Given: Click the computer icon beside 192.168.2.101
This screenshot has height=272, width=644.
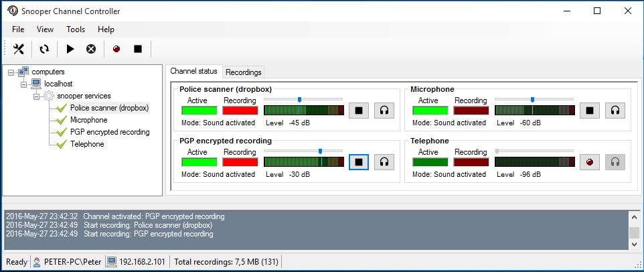Looking at the screenshot, I should point(111,262).
